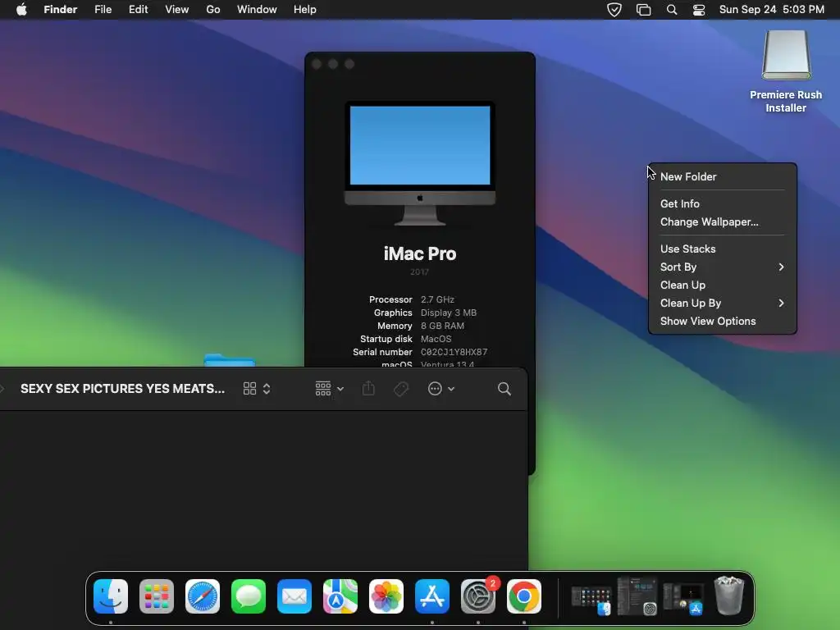Click the Finder window folder title
The image size is (840, 630).
point(123,388)
